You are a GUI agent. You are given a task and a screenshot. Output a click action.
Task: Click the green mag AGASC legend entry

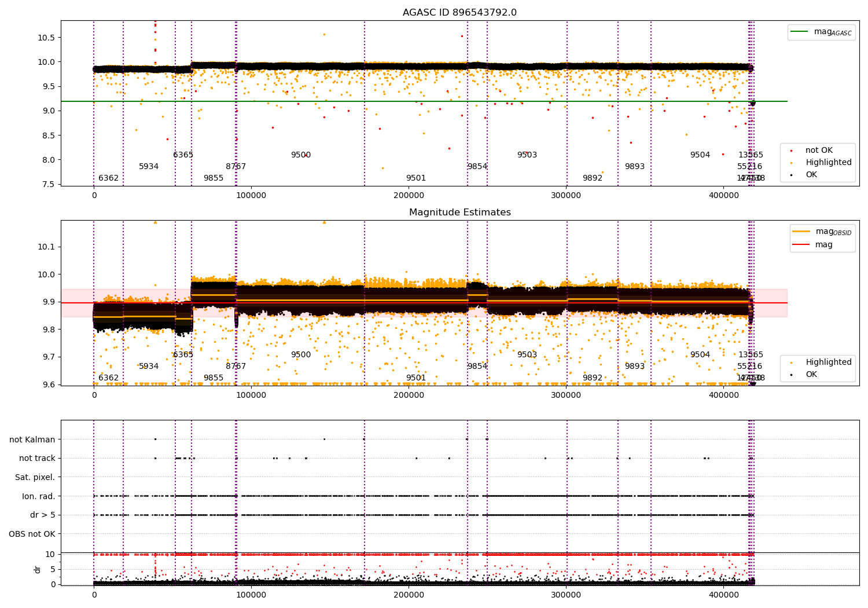[821, 32]
